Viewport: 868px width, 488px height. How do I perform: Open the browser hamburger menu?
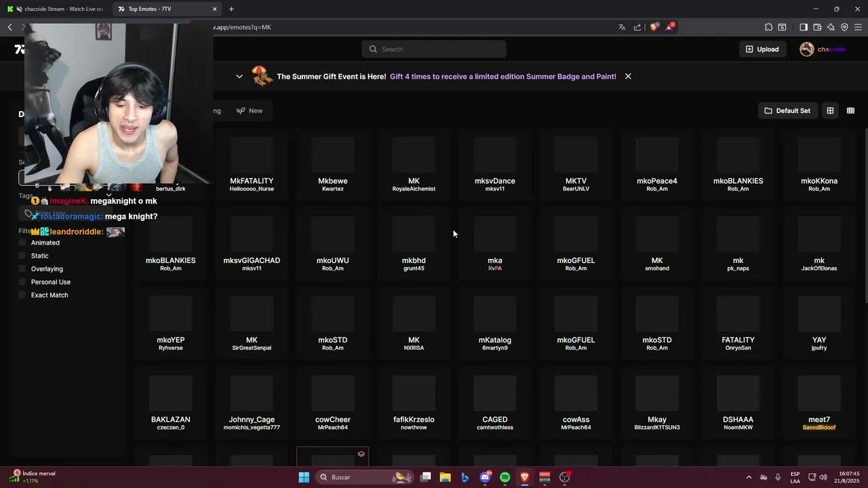point(858,27)
